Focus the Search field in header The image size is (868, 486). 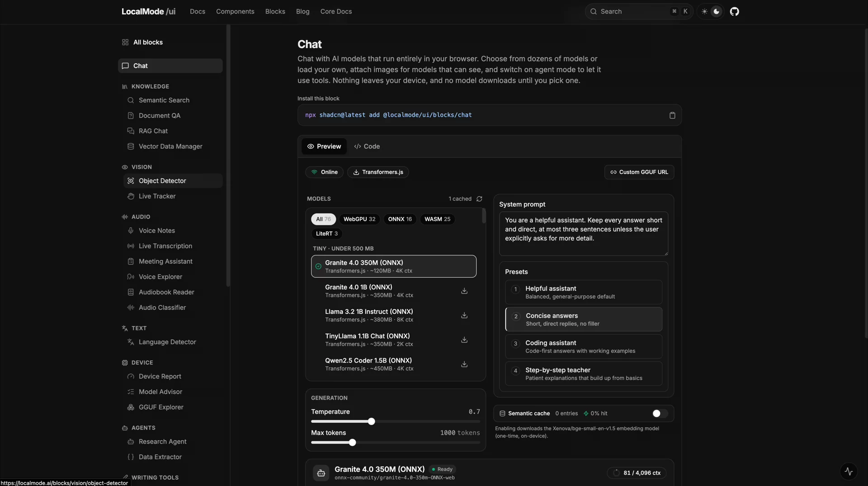coord(639,11)
